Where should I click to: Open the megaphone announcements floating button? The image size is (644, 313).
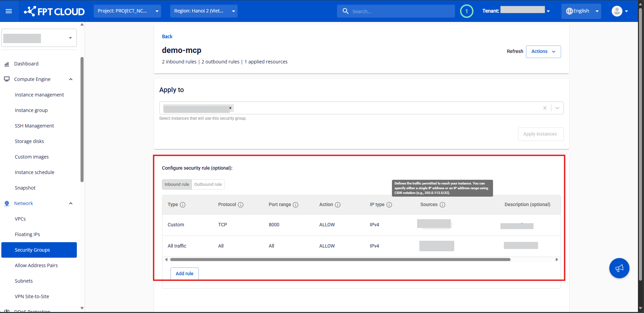pos(619,268)
